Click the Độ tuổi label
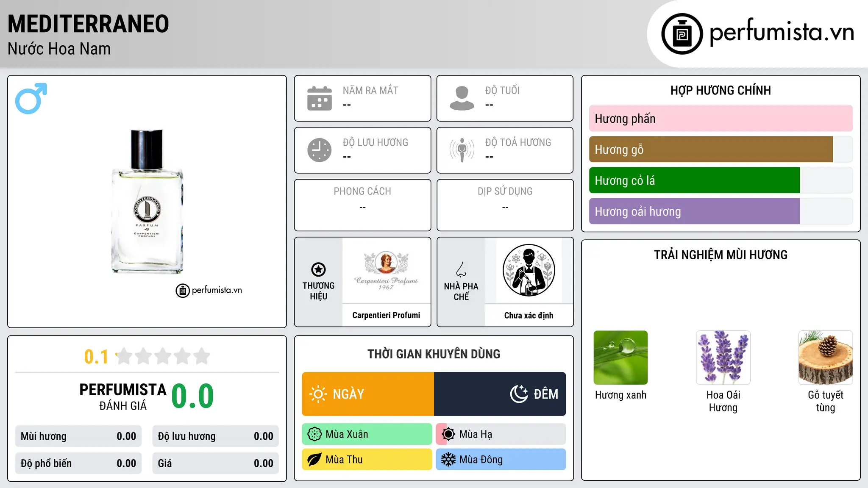 pyautogui.click(x=502, y=90)
